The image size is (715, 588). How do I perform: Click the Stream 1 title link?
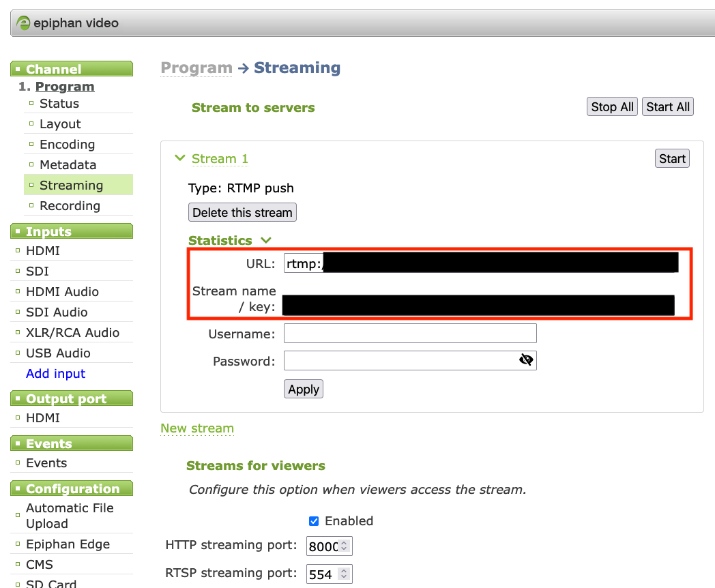tap(220, 159)
